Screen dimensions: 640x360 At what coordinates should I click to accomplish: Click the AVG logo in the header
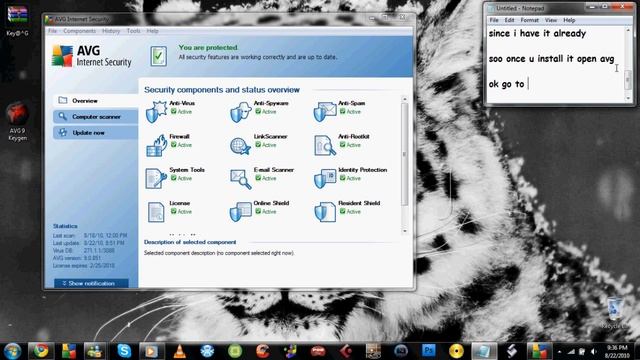[91, 56]
